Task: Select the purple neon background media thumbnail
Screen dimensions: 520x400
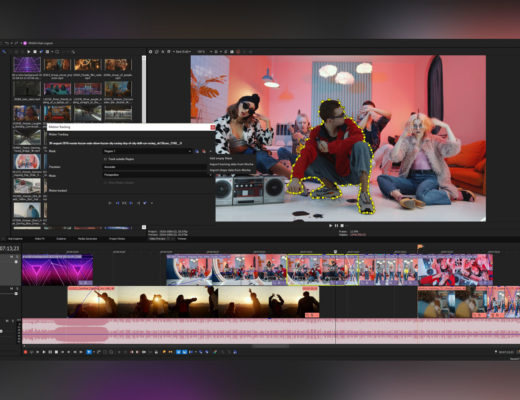Action: point(27,64)
